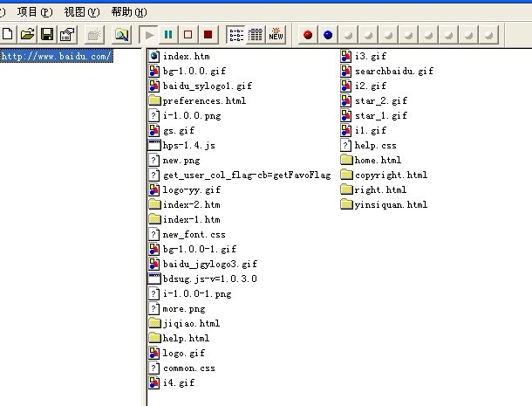
Task: Open the 项目(P) menu
Action: pos(35,12)
